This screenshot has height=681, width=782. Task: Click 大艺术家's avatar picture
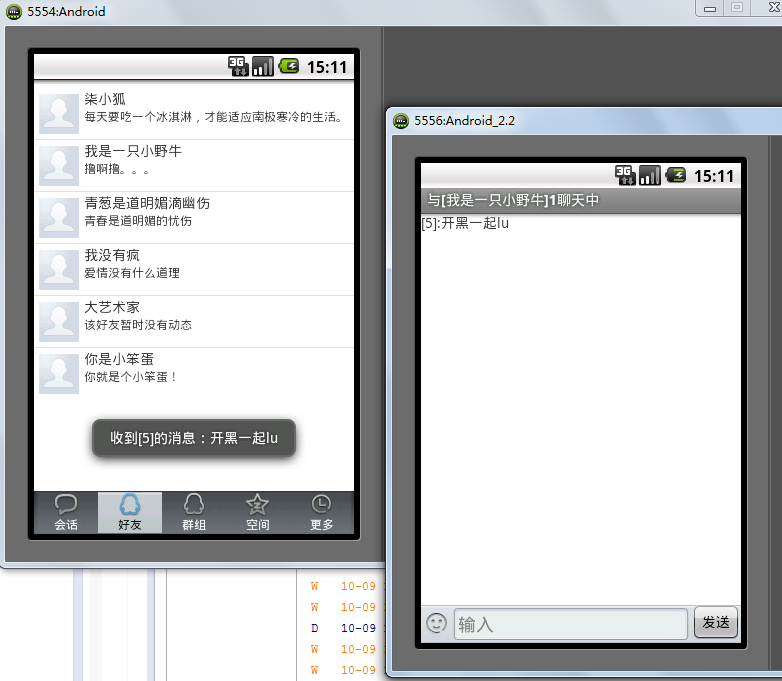point(59,321)
